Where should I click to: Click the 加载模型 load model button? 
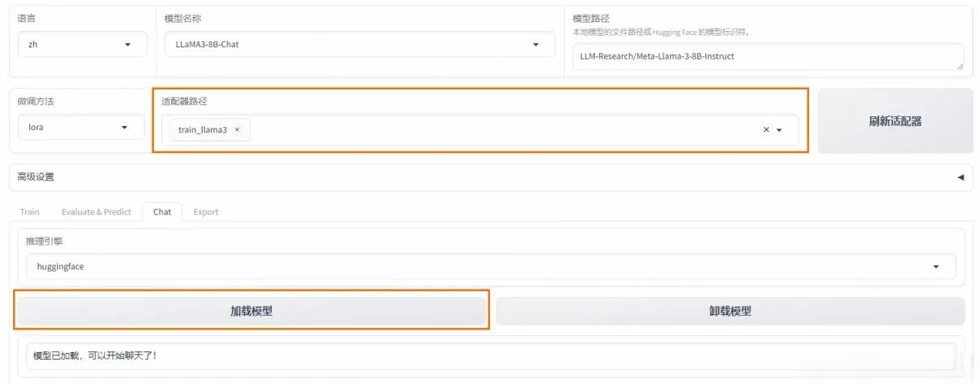click(x=252, y=311)
